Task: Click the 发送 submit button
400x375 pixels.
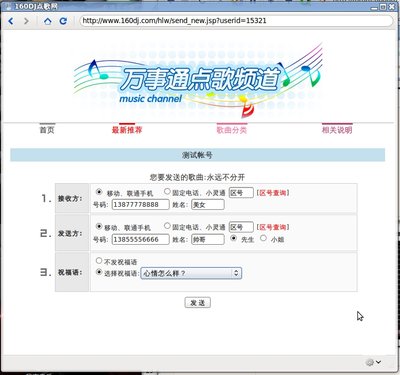Action: pos(198,303)
